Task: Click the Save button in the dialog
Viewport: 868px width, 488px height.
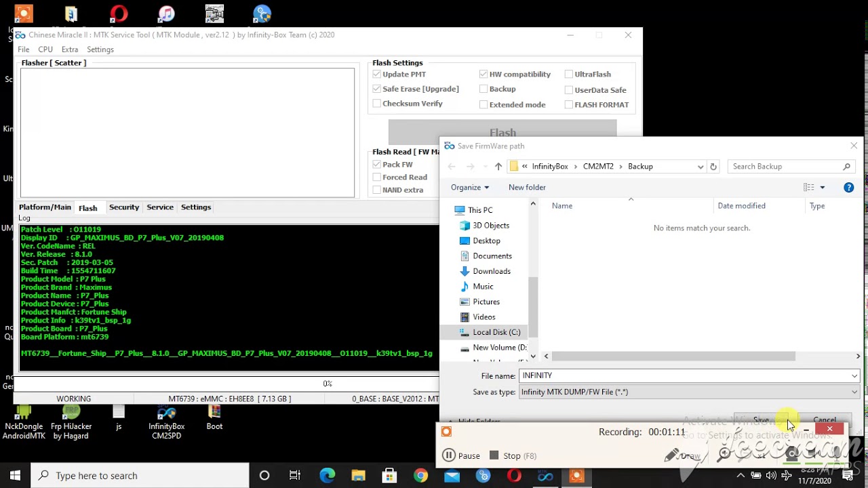Action: pyautogui.click(x=761, y=420)
